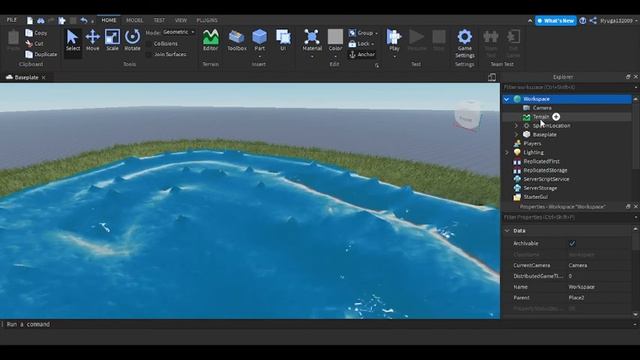This screenshot has height=360, width=640.
Task: Select StarterGui in Explorer
Action: (535, 197)
